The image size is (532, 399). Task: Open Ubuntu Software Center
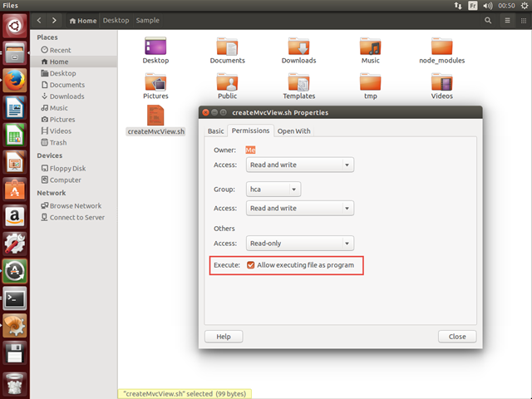click(15, 190)
